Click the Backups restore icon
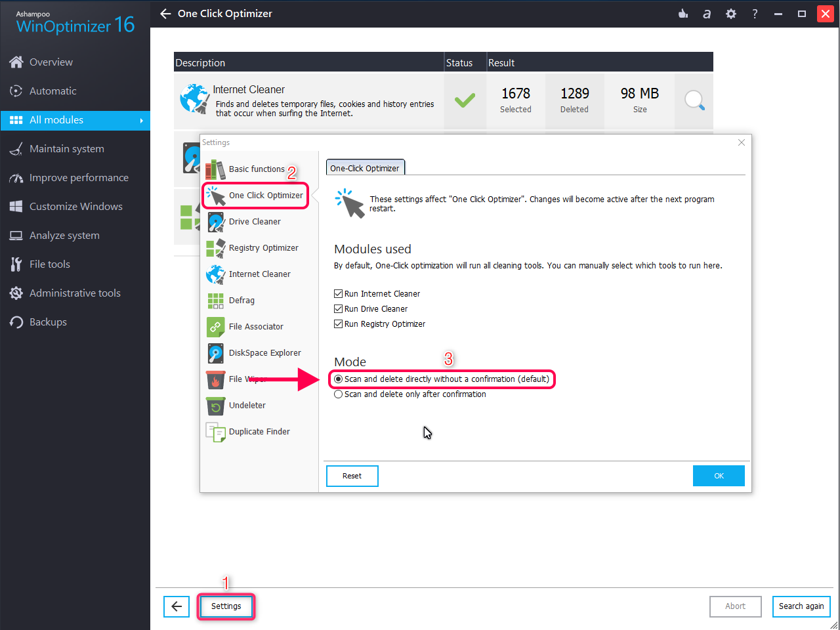Image resolution: width=840 pixels, height=630 pixels. 16,322
